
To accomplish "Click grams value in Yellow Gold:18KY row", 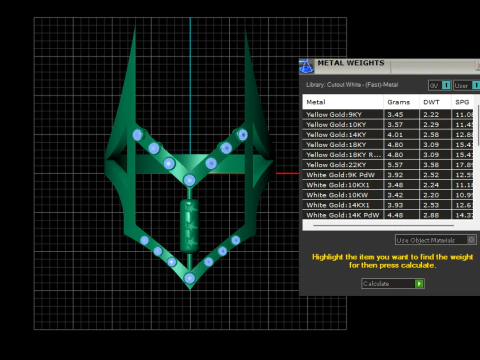I will (401, 145).
